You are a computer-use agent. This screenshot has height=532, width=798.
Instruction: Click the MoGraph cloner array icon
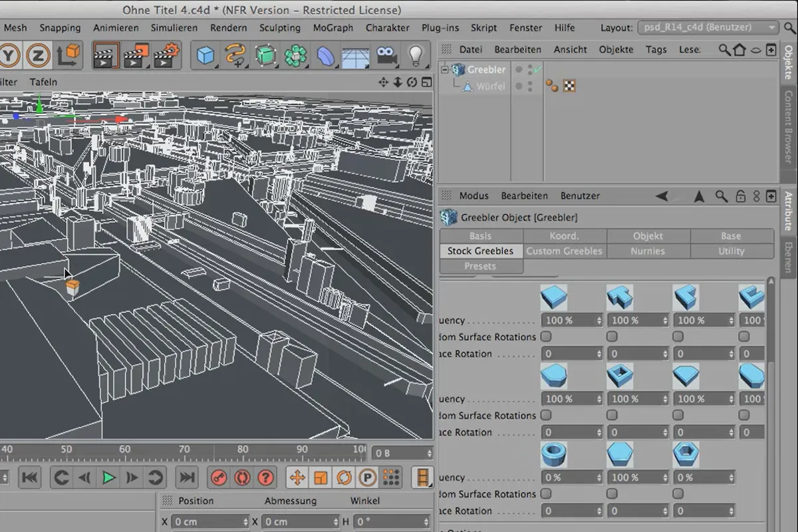tap(295, 55)
